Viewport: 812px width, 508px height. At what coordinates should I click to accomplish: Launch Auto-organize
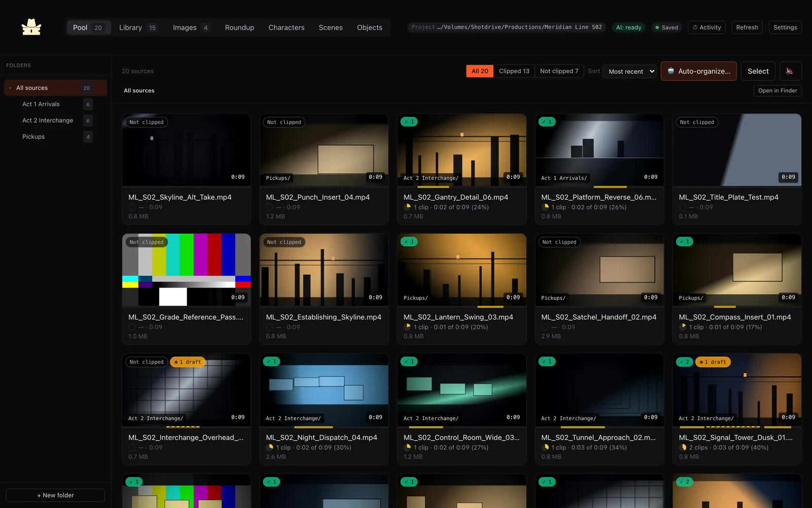pyautogui.click(x=699, y=71)
